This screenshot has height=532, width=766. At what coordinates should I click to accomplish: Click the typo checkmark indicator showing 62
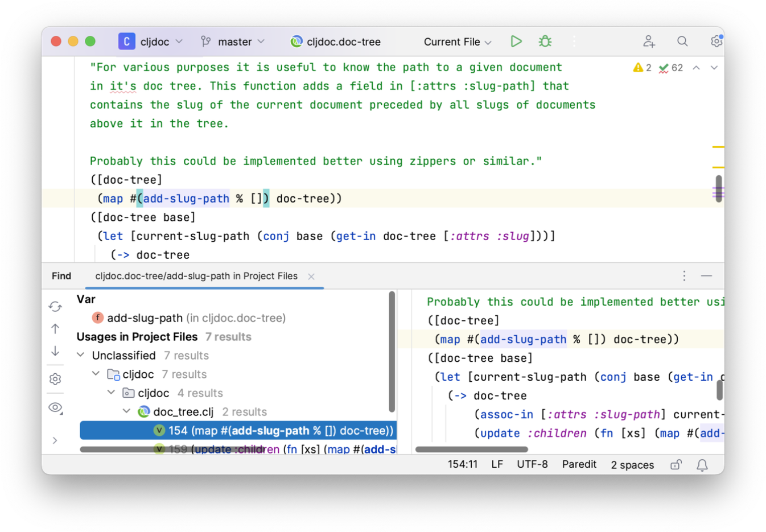(671, 68)
